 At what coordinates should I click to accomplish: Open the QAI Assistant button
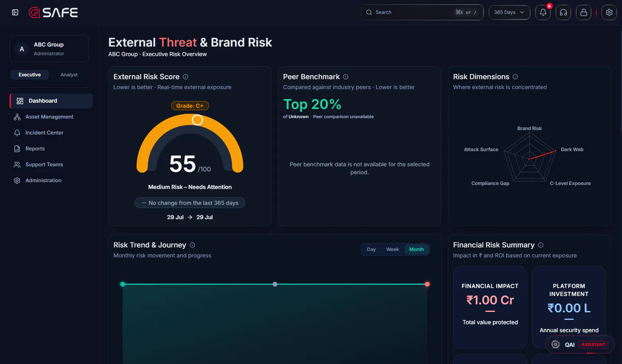(x=580, y=345)
